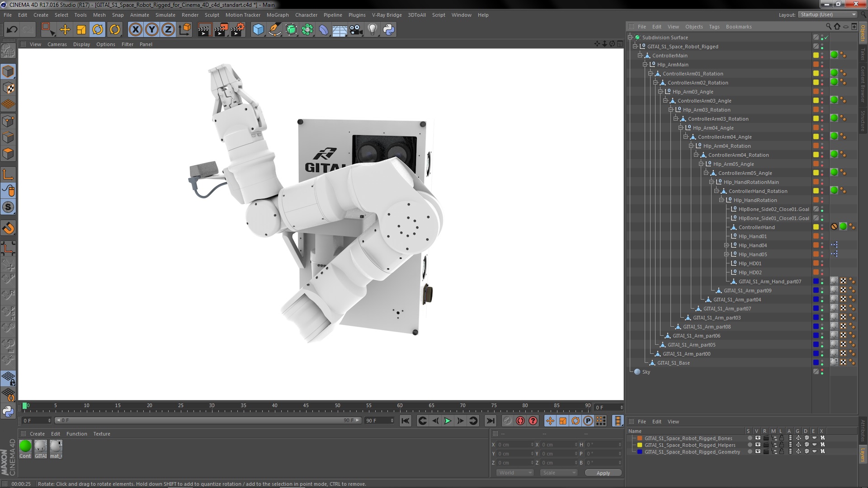This screenshot has height=488, width=868.
Task: Toggle visibility of GITAI_S1_Space_Robot_Rigged_Bones
Action: point(757,438)
